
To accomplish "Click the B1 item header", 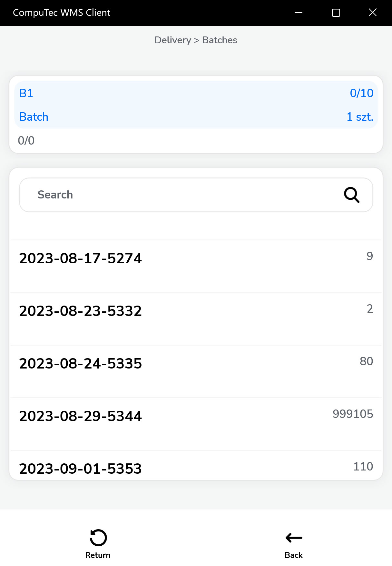I will point(26,93).
